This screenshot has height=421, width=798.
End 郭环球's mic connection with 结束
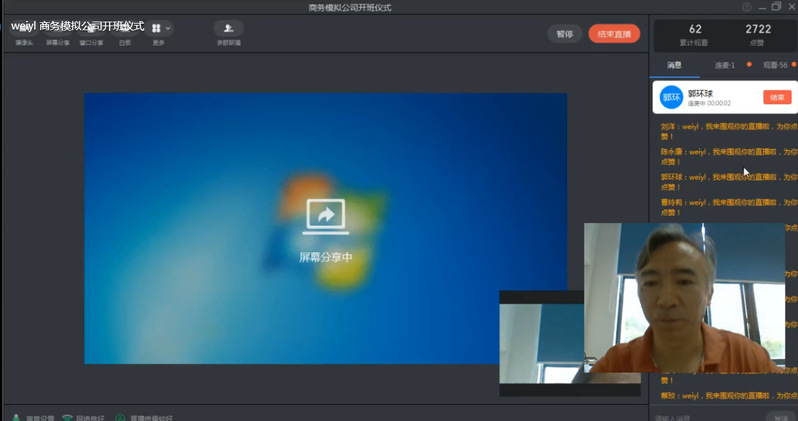click(777, 97)
